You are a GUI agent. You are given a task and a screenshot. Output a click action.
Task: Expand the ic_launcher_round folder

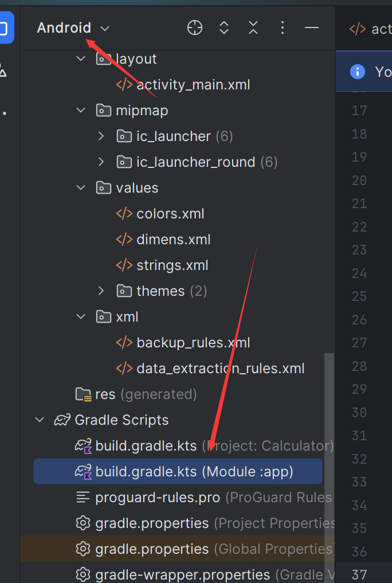click(101, 162)
